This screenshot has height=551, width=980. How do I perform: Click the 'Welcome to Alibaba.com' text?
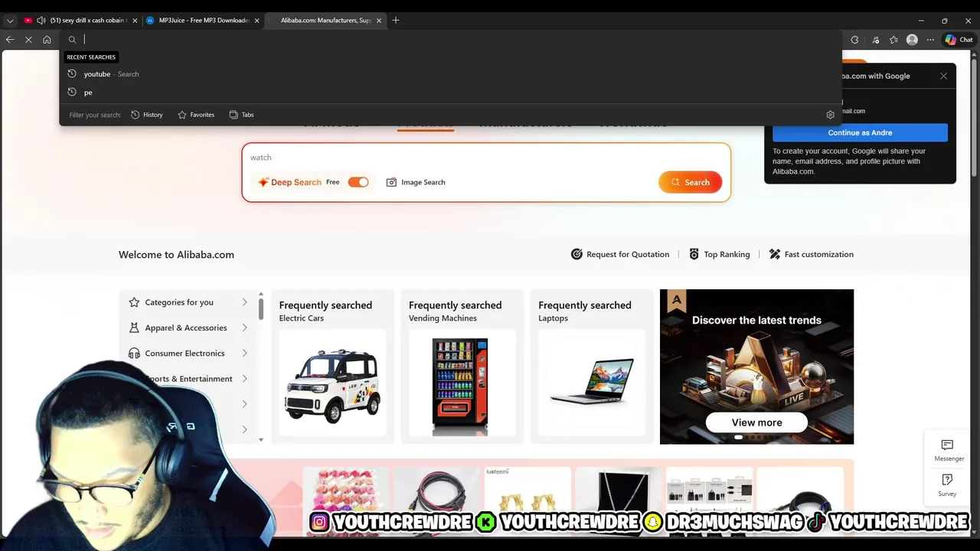point(176,255)
